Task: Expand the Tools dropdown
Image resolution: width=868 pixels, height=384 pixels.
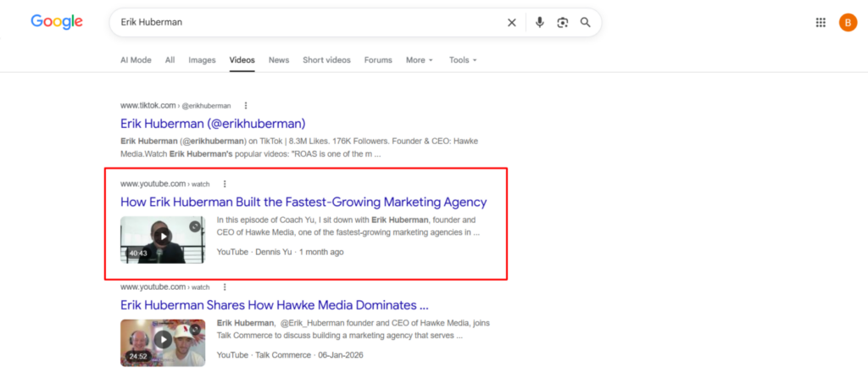Action: [463, 59]
